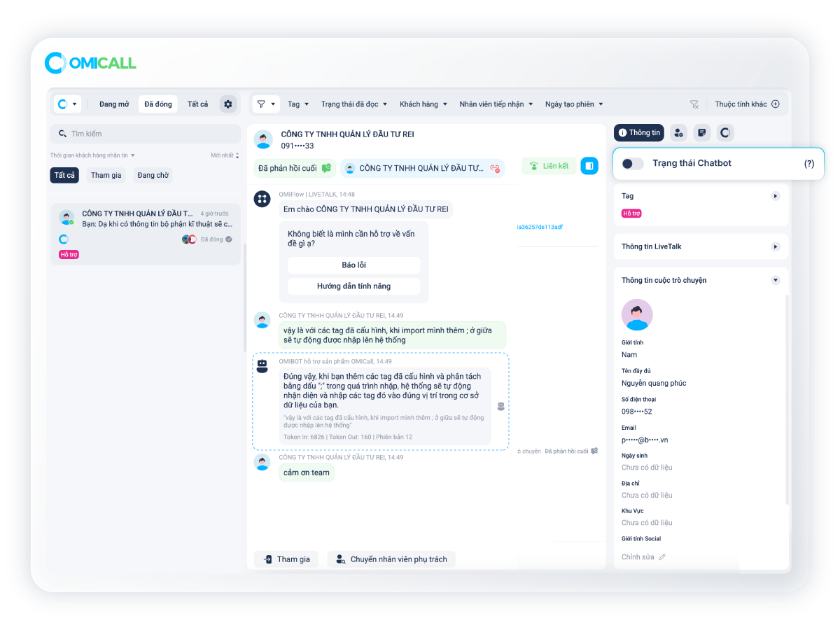This screenshot has width=840, height=630.
Task: Click the conversation list scrollbar
Action: pos(244,297)
